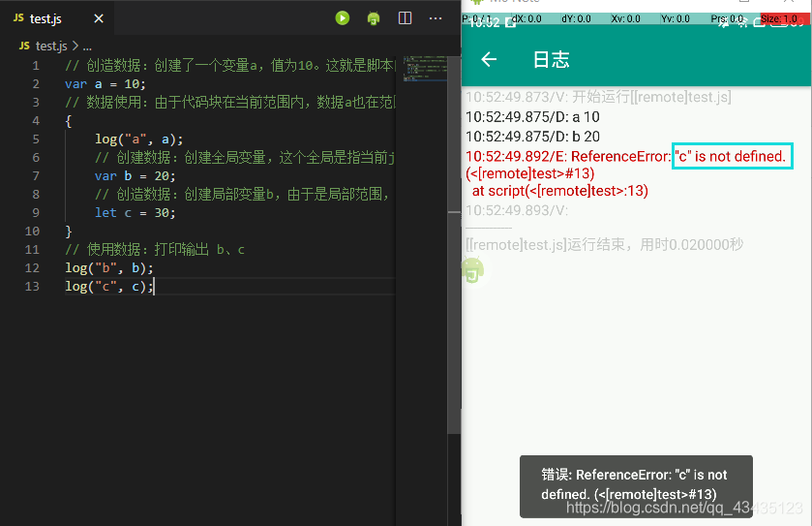The height and width of the screenshot is (526, 812).
Task: Select the test.js tab
Action: (x=58, y=18)
